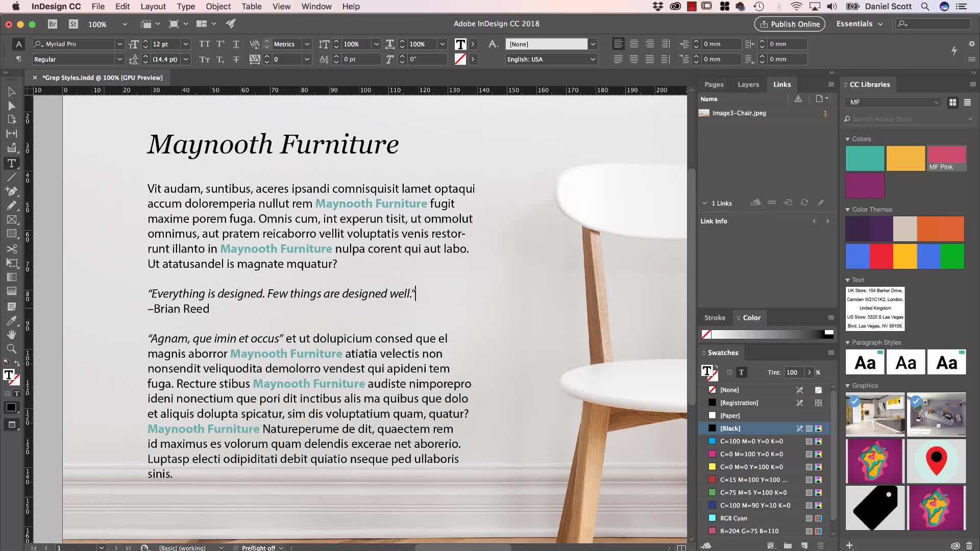Image resolution: width=980 pixels, height=551 pixels.
Task: Click the Tint value field
Action: pyautogui.click(x=793, y=372)
